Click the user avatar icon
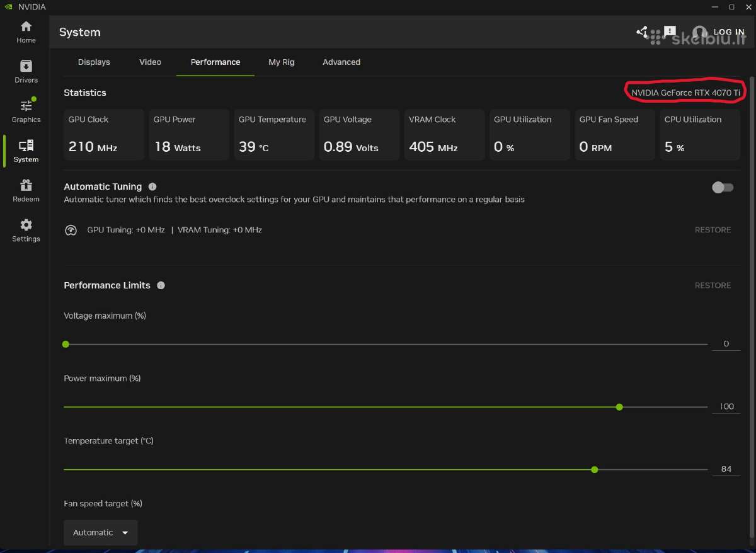756x553 pixels. [x=699, y=33]
